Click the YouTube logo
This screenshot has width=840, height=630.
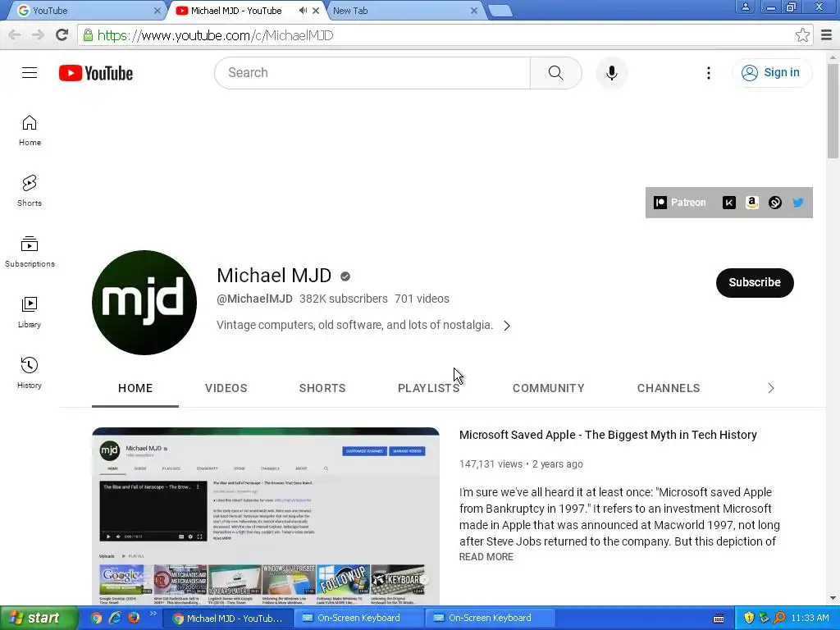[96, 73]
